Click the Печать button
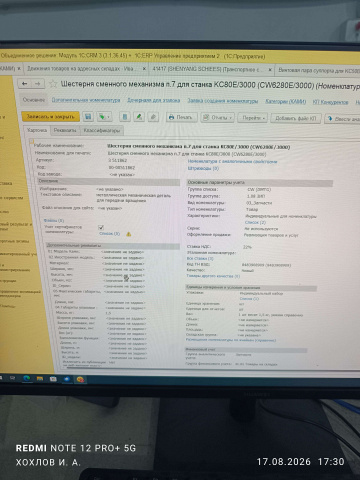 pyautogui.click(x=182, y=117)
